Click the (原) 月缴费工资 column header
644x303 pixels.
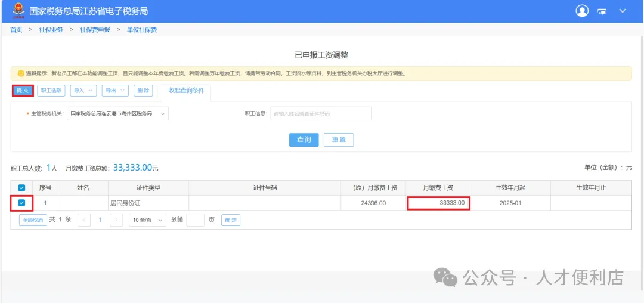[x=373, y=188]
